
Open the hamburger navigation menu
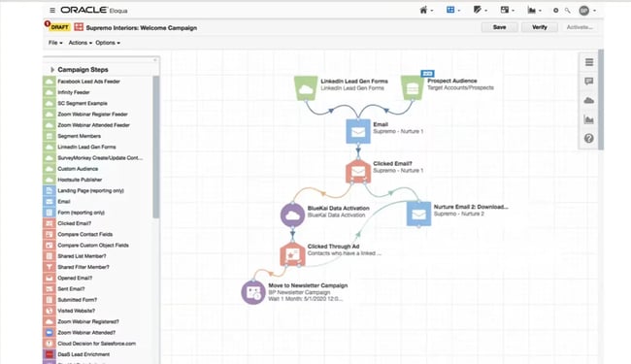pyautogui.click(x=52, y=10)
